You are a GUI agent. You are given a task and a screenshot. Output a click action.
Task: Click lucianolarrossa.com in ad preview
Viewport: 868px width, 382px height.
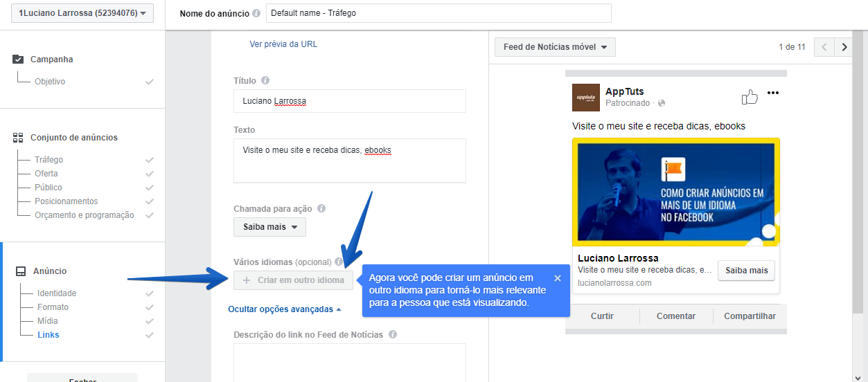(614, 283)
